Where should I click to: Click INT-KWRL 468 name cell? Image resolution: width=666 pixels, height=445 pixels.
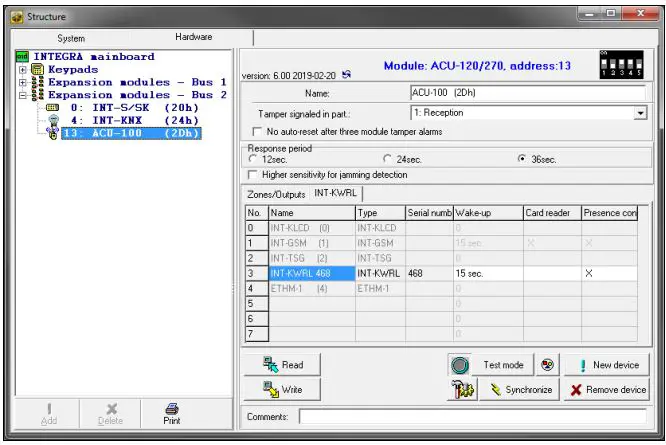[x=312, y=273]
